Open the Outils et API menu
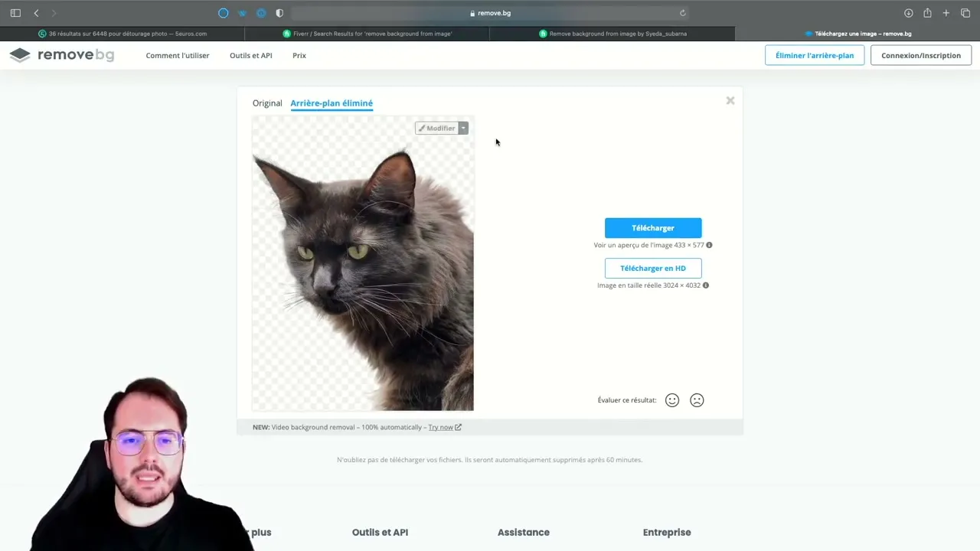The height and width of the screenshot is (551, 980). coord(250,54)
